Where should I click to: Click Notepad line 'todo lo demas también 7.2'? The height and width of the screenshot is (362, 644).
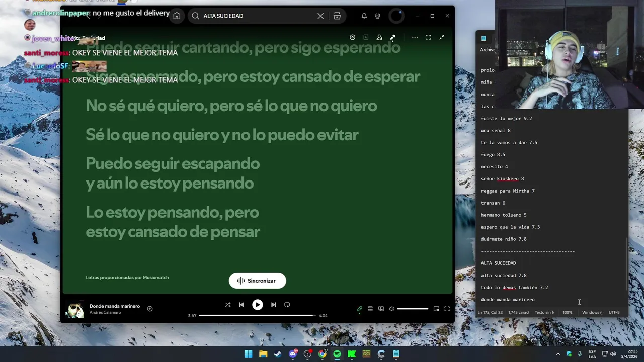514,288
